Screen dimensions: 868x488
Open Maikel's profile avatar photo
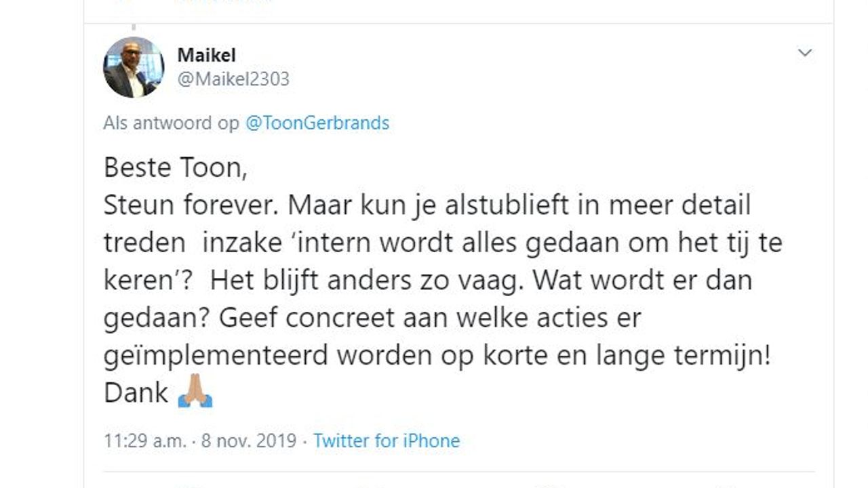pyautogui.click(x=134, y=67)
